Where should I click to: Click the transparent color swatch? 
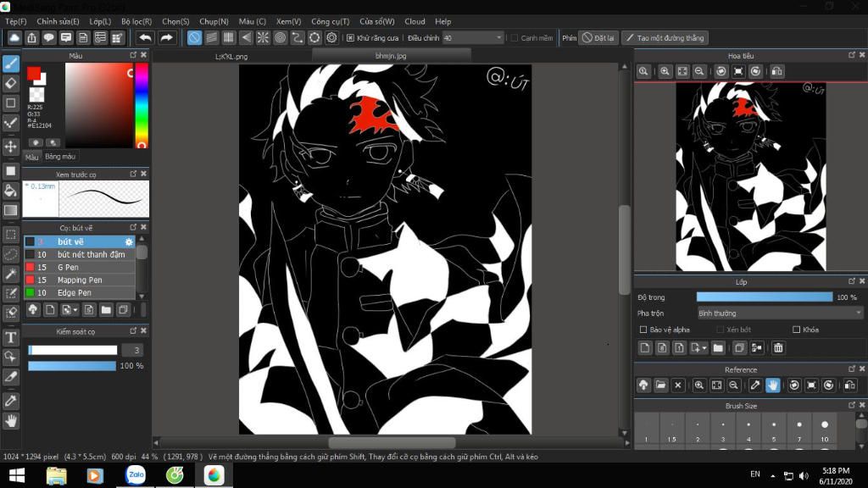tap(36, 95)
